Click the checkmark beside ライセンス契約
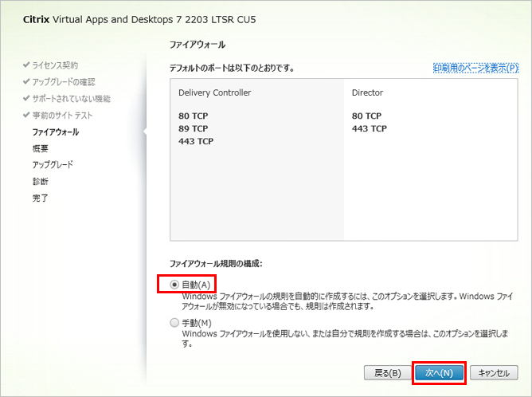This screenshot has height=397, width=532. [x=26, y=65]
